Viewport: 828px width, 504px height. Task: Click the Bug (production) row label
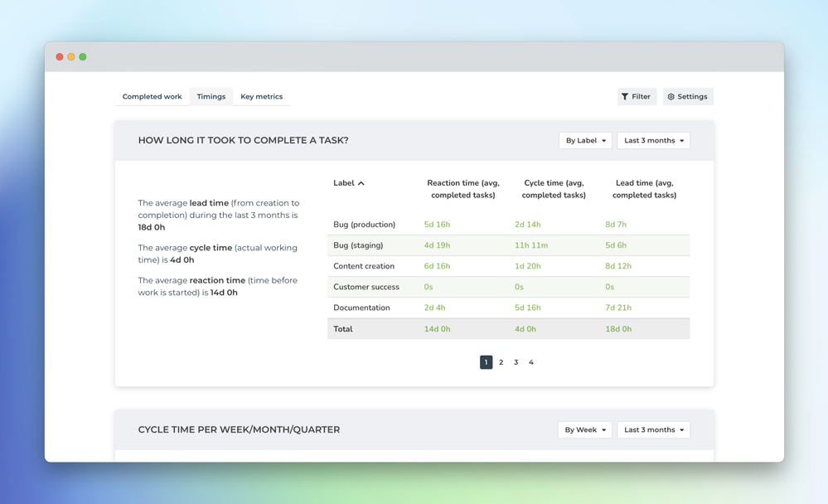[x=365, y=225]
